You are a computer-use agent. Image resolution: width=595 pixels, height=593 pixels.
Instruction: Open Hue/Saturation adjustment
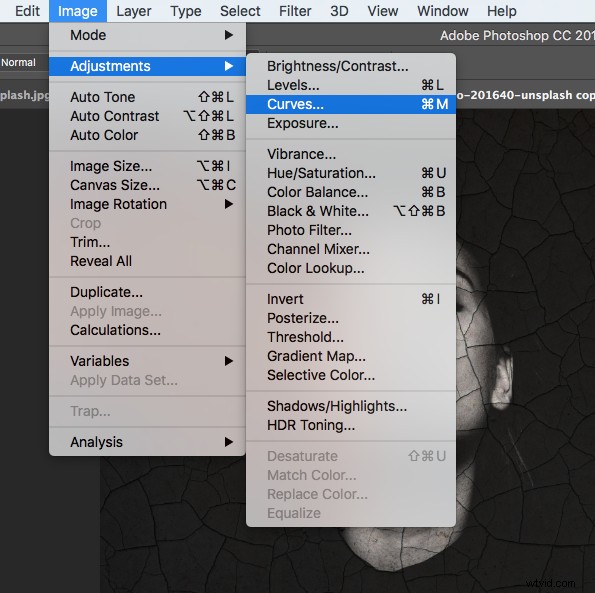coord(351,173)
